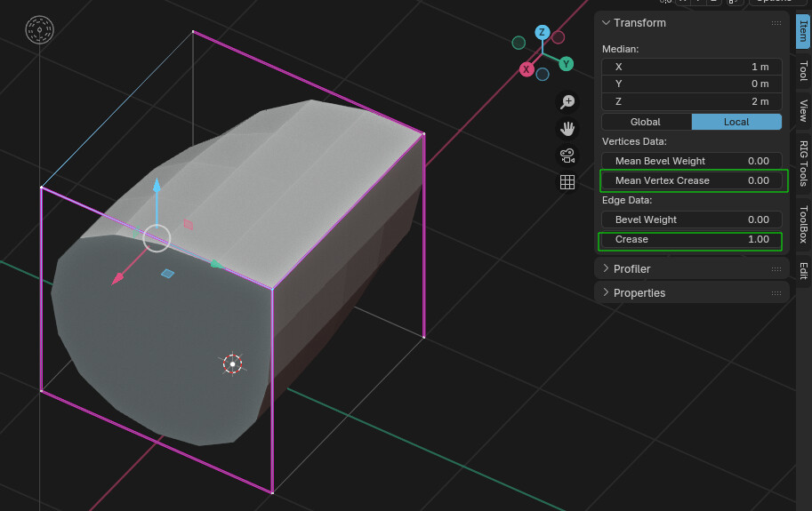The image size is (812, 511).
Task: Click the green Y move arrow on gizmo
Action: coord(217,264)
